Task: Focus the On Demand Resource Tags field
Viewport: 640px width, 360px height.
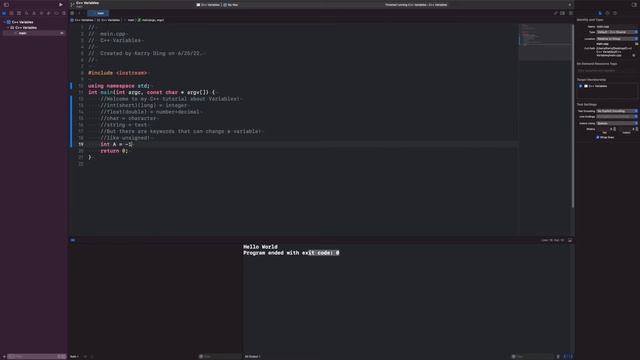Action: tap(607, 71)
